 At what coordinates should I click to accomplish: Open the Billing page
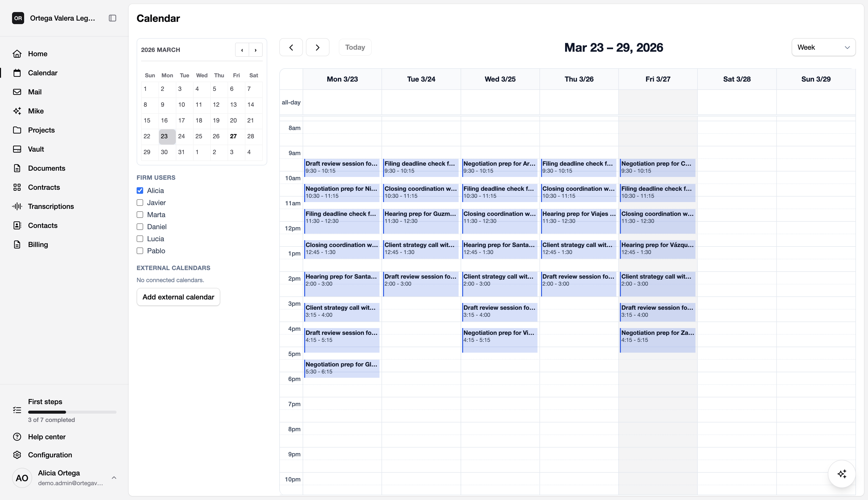[38, 244]
